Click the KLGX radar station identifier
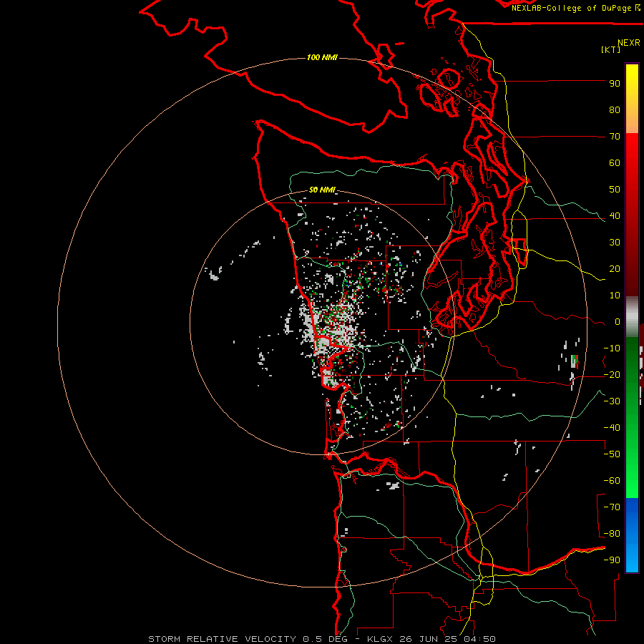Image resolution: width=644 pixels, height=644 pixels. pyautogui.click(x=380, y=639)
